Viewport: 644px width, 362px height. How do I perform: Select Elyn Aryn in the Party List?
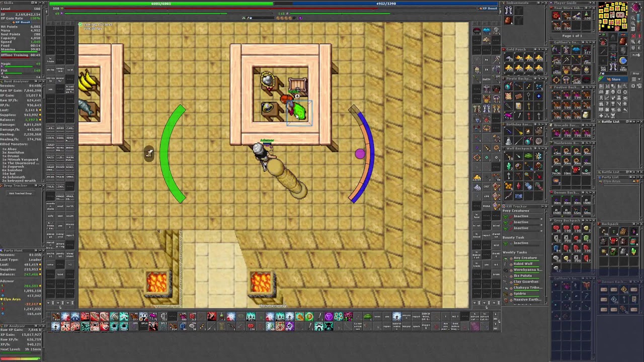612,181
